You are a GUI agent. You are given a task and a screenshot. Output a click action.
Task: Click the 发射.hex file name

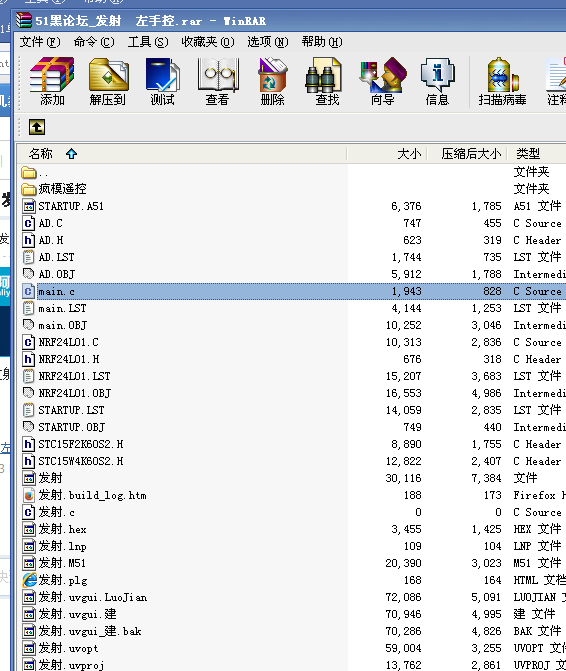tap(62, 529)
